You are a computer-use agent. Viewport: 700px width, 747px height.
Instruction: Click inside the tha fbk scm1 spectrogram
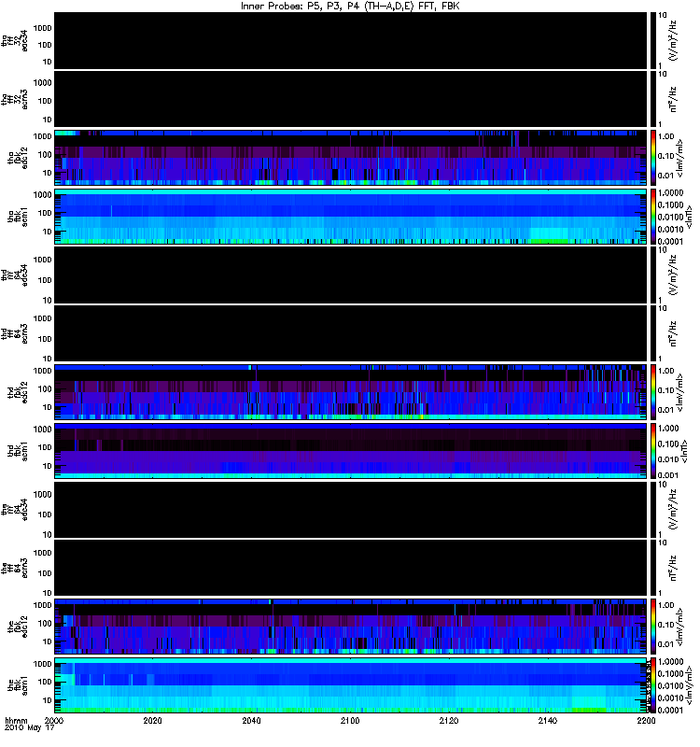coord(350,217)
